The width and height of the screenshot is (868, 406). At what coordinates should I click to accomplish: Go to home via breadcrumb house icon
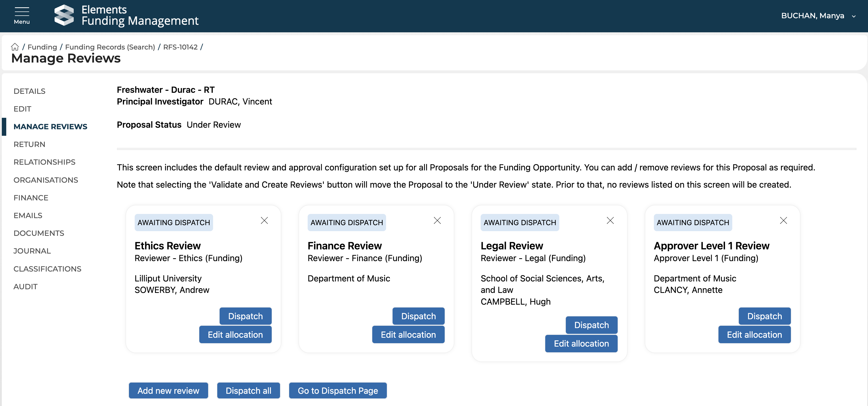(15, 47)
